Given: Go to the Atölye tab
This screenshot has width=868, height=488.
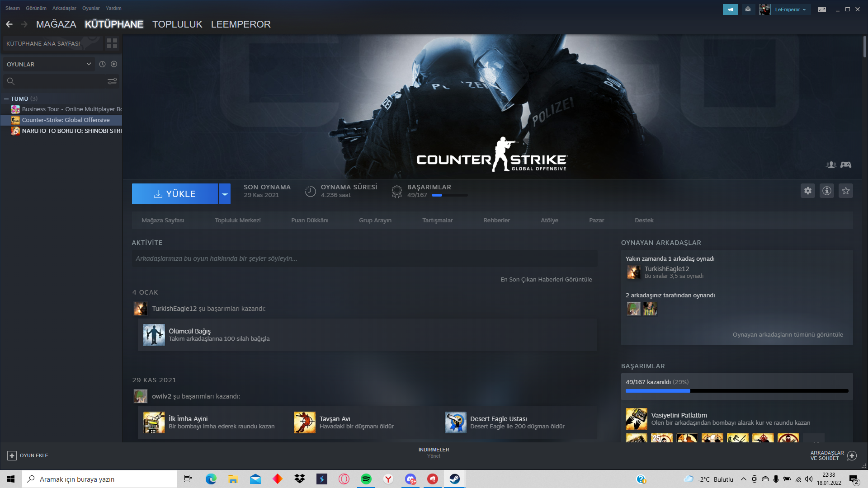Looking at the screenshot, I should pos(549,221).
